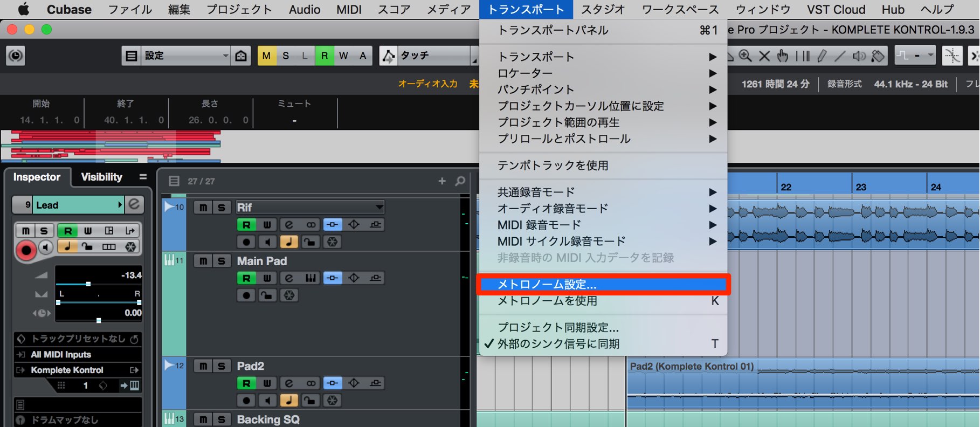Open Edit Channel Settings on Pad2 track

click(289, 383)
